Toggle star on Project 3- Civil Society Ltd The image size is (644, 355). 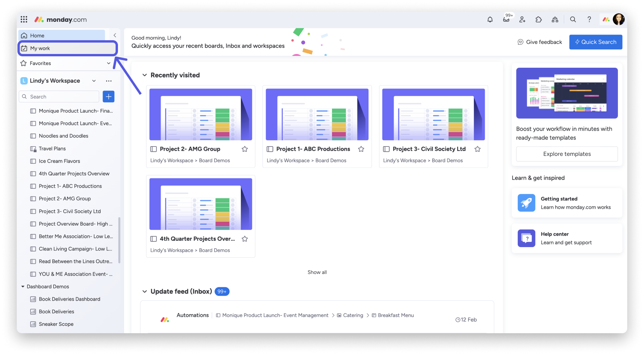click(x=477, y=149)
